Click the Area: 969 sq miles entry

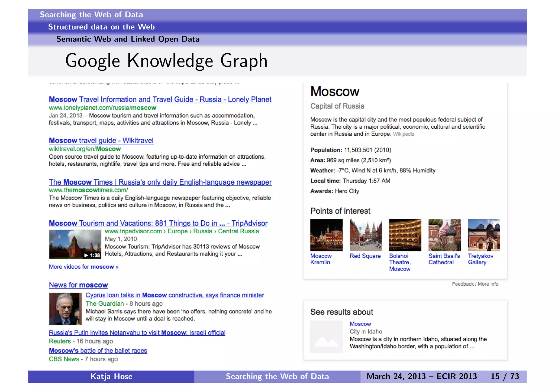350,160
